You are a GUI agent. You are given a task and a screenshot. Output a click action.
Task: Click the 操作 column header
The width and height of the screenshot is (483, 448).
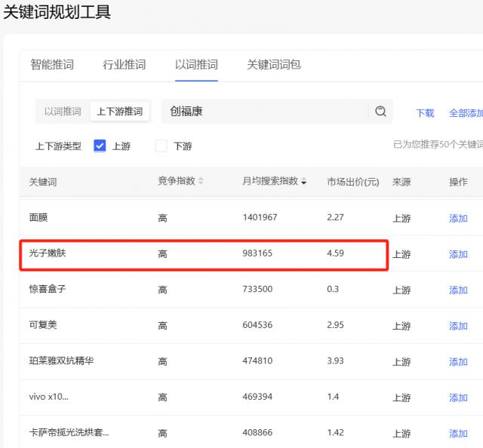click(458, 182)
